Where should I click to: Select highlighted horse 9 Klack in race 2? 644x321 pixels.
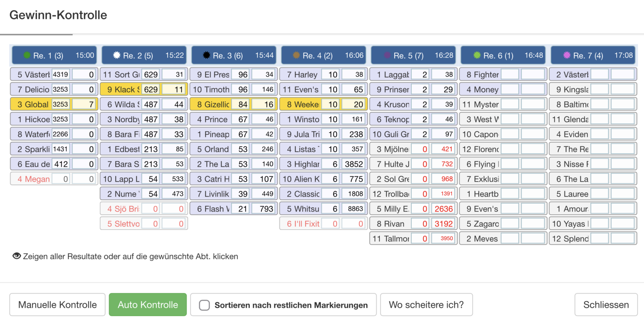point(144,89)
